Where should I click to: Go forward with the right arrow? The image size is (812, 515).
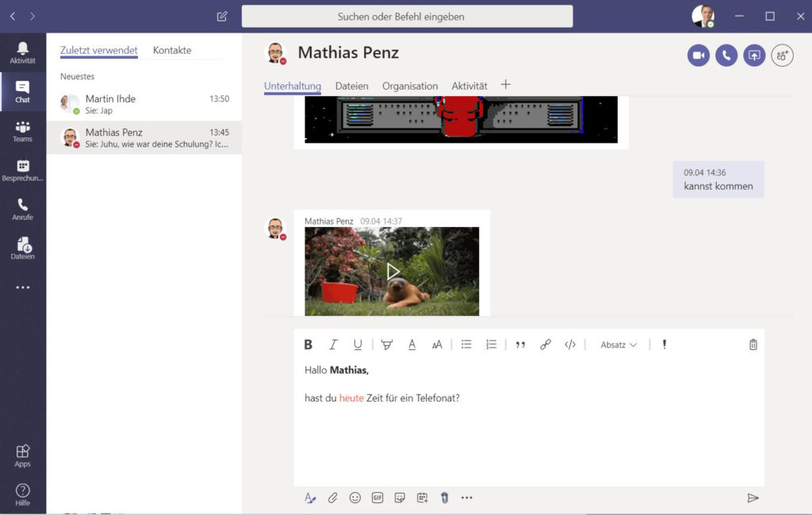33,17
